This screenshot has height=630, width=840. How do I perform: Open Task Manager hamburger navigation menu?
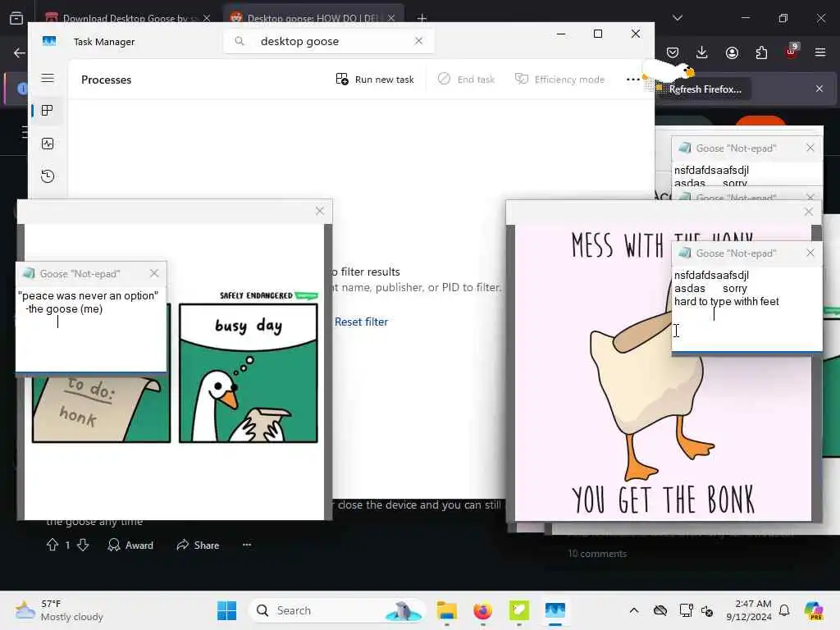[x=48, y=78]
